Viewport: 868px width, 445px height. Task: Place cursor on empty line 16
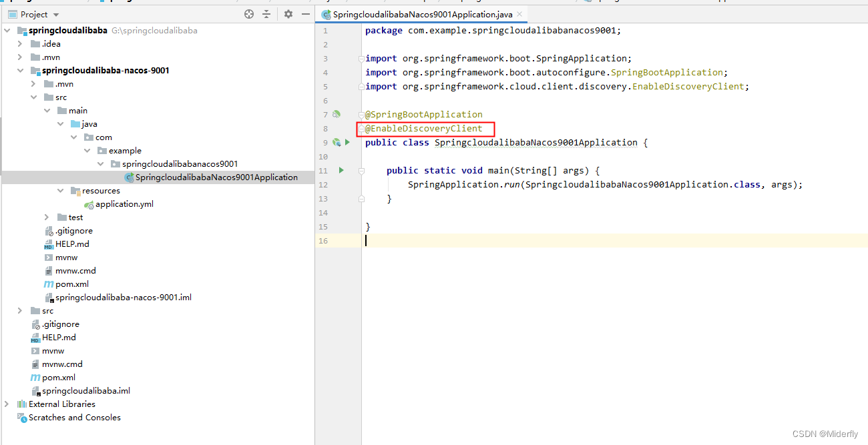pyautogui.click(x=614, y=240)
